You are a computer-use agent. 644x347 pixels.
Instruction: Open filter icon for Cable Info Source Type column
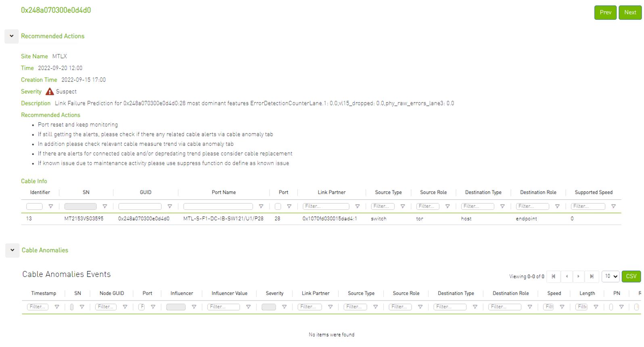pyautogui.click(x=402, y=207)
